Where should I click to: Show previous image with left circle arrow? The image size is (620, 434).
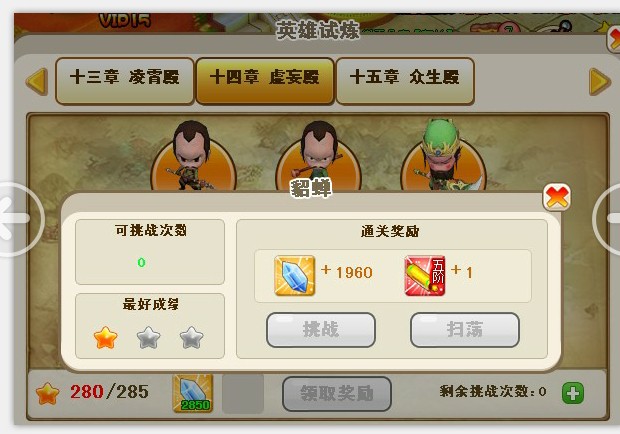pos(16,219)
